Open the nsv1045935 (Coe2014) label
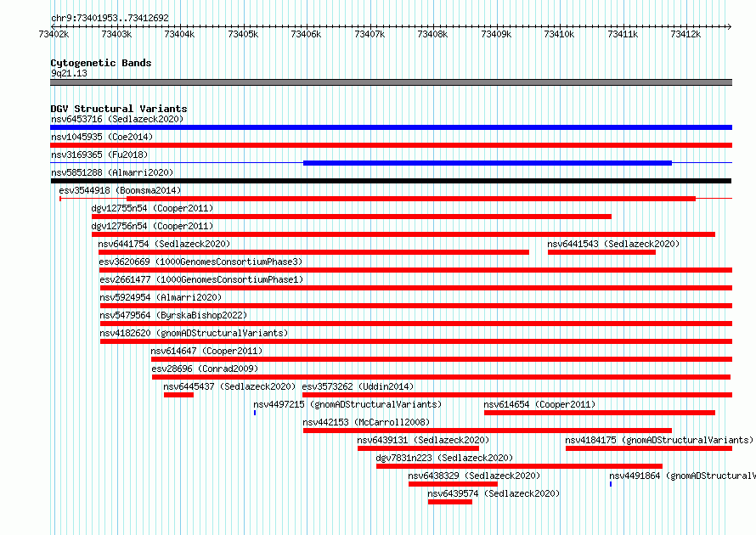756x535 pixels. (102, 137)
